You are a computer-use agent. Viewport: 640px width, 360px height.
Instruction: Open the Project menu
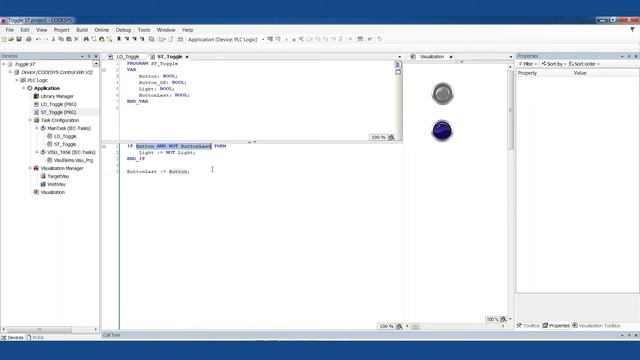pyautogui.click(x=62, y=30)
